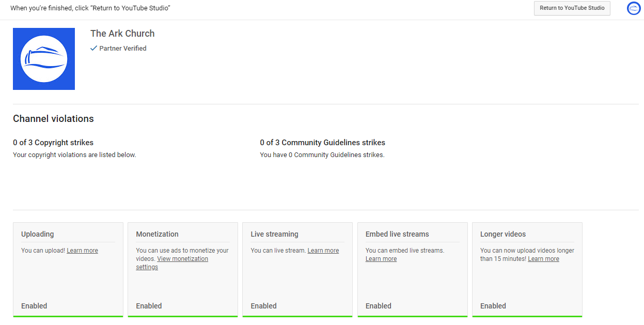Click the Enabled status on Uploading card

pos(34,306)
